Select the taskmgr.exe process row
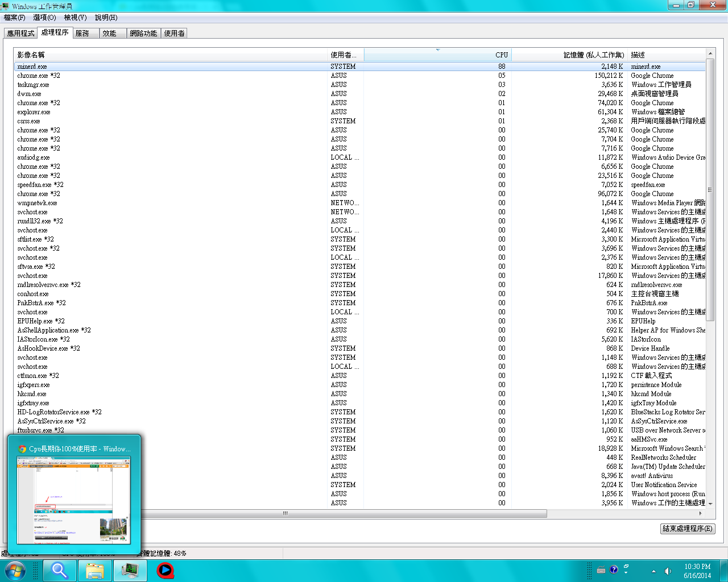 coord(359,85)
